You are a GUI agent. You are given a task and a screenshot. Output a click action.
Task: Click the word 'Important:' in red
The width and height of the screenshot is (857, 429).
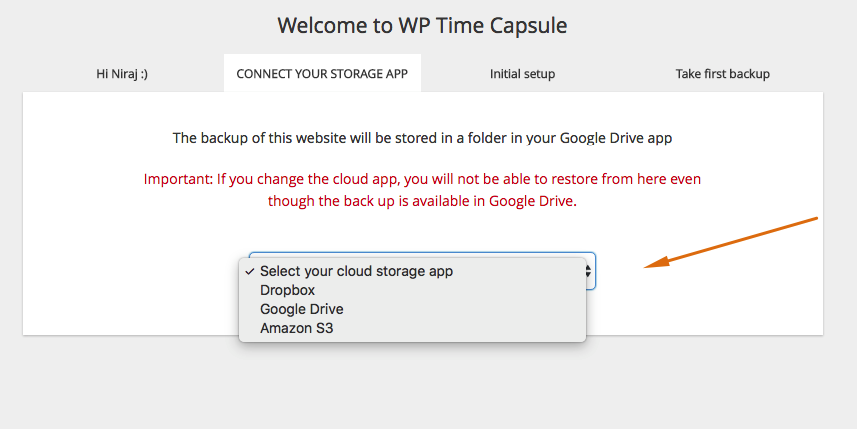(x=178, y=179)
